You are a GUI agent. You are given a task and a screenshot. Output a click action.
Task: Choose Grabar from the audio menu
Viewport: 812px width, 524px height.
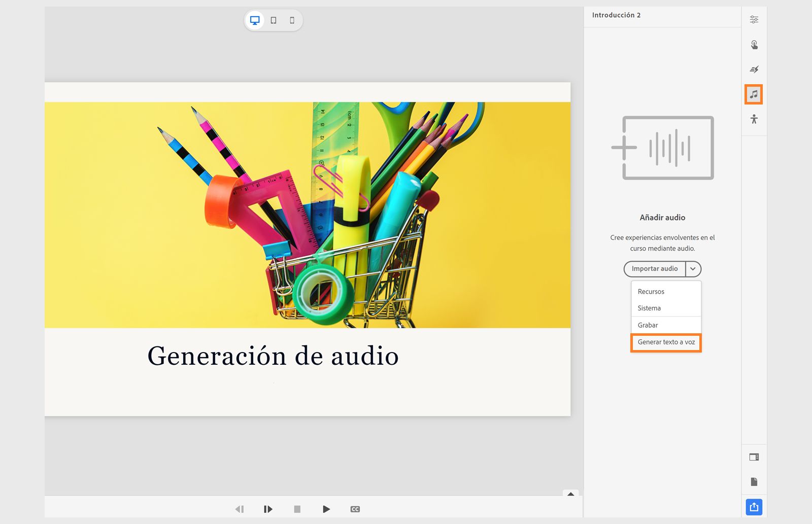(648, 325)
